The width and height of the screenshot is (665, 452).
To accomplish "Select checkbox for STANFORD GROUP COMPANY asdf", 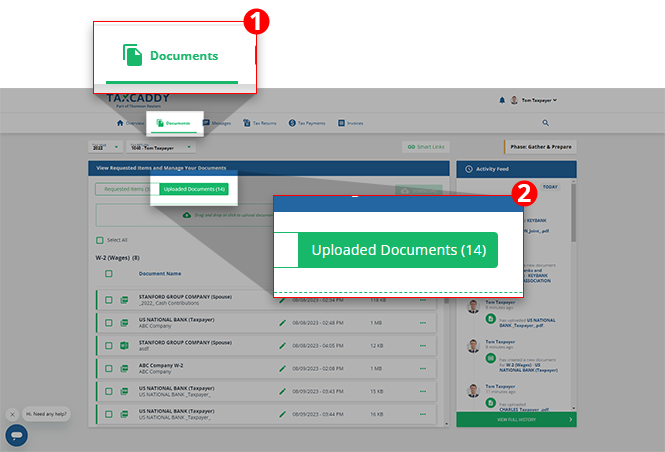I will pos(109,346).
